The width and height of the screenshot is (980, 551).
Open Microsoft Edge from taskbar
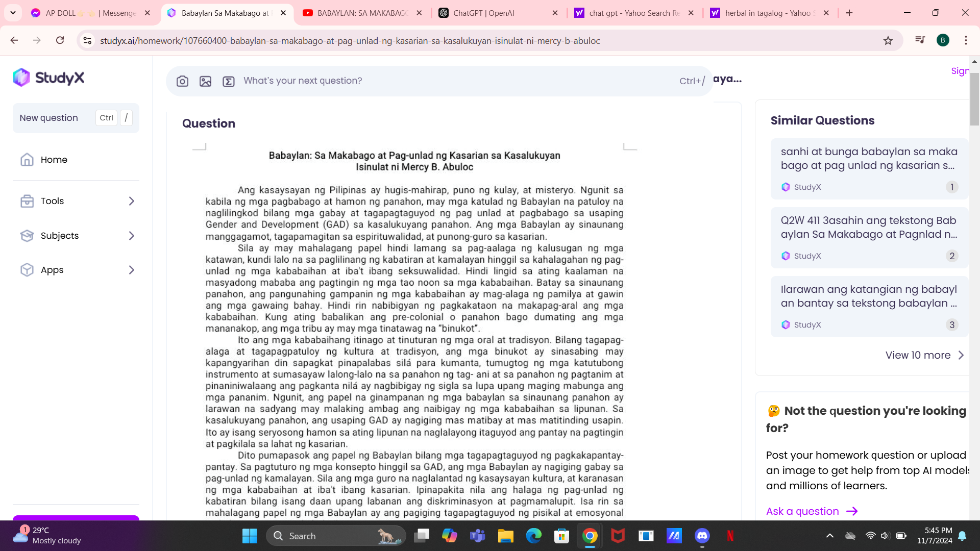534,536
